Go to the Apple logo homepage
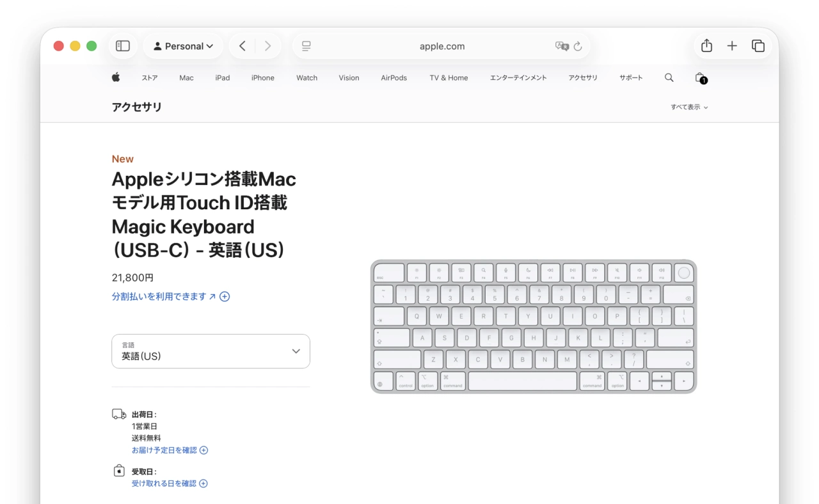This screenshot has width=819, height=504. click(x=116, y=77)
